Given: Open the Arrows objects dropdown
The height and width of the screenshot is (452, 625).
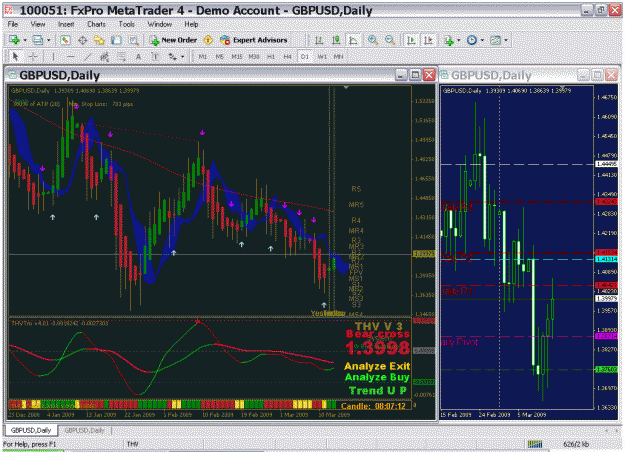Looking at the screenshot, I should point(183,57).
